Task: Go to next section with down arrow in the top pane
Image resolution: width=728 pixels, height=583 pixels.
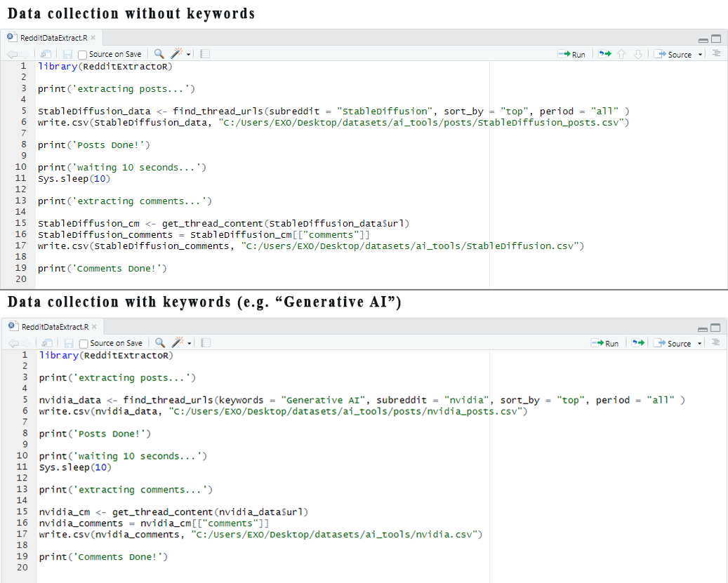Action: pos(638,54)
